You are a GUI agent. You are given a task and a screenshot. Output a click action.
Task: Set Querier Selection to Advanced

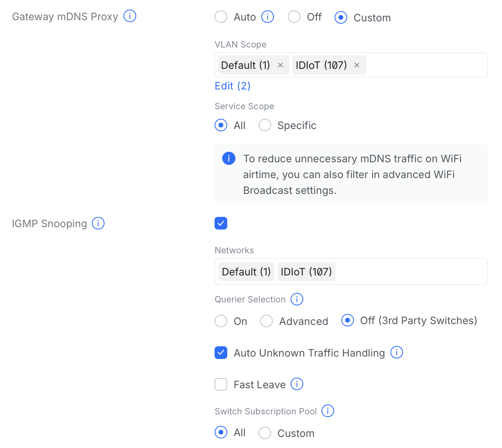(266, 321)
